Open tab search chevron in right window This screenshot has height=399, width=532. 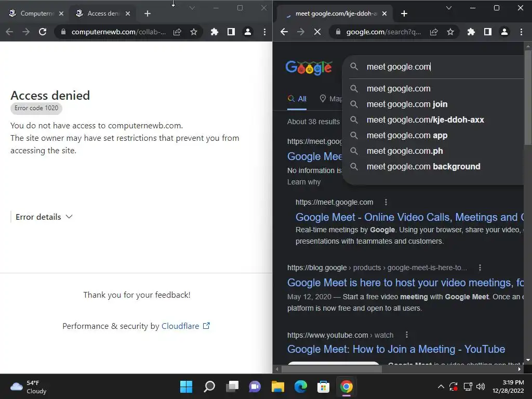click(448, 8)
